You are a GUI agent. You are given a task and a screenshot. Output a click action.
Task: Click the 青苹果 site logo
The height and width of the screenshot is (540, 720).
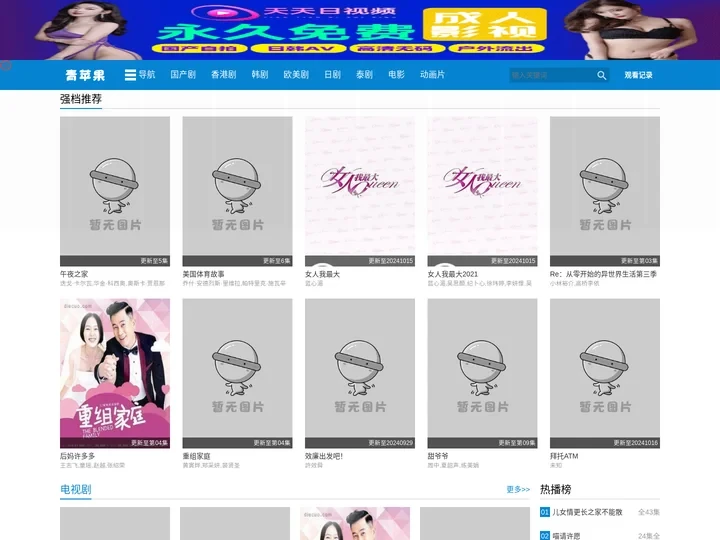pos(85,75)
